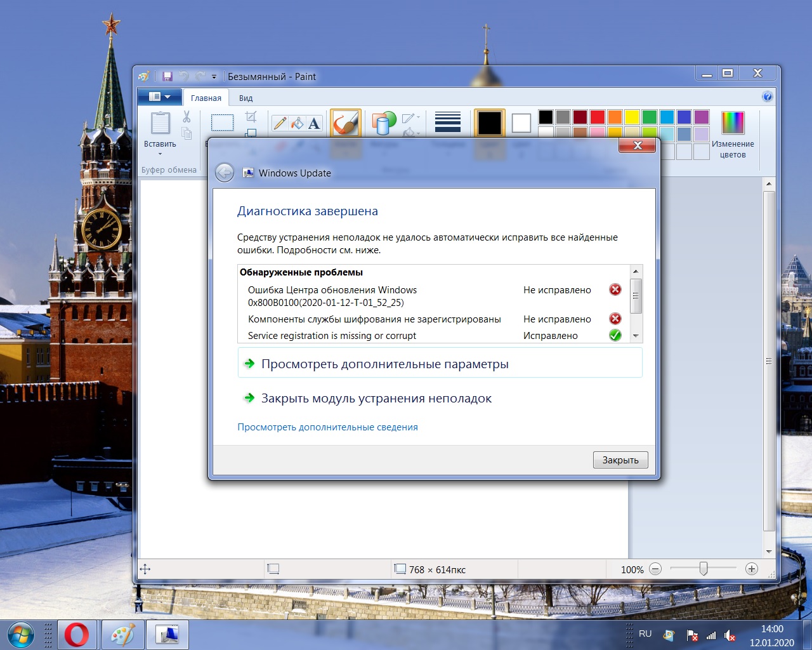This screenshot has height=650, width=812.
Task: Select 'Компоненты службы шифрования не зарегистрированы' row
Action: click(x=434, y=319)
